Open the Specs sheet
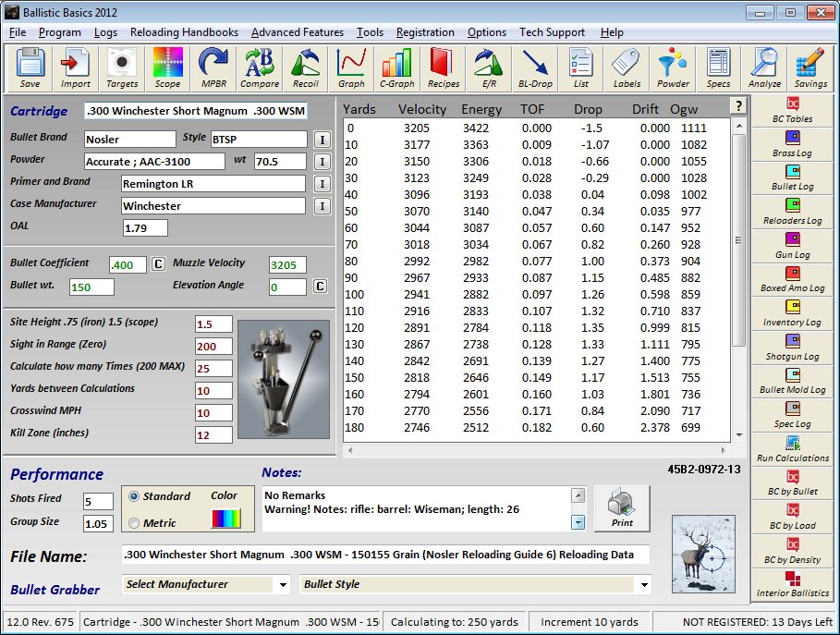The height and width of the screenshot is (635, 840). click(718, 68)
